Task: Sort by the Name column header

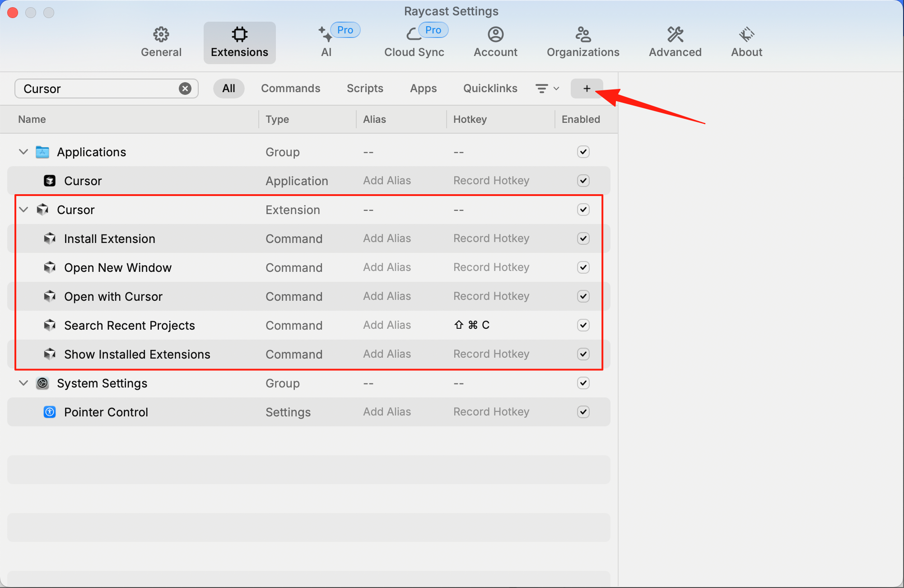Action: [x=32, y=119]
